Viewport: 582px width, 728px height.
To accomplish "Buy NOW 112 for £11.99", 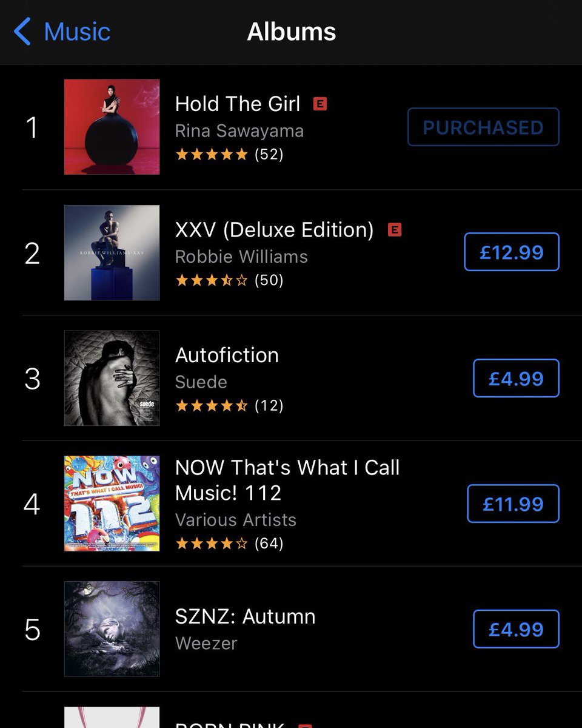I will pos(513,504).
